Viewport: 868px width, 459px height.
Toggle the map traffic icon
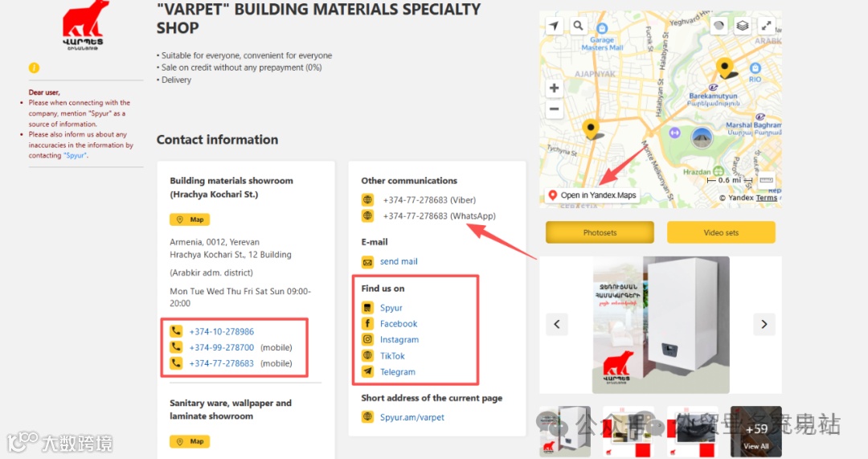[x=719, y=26]
